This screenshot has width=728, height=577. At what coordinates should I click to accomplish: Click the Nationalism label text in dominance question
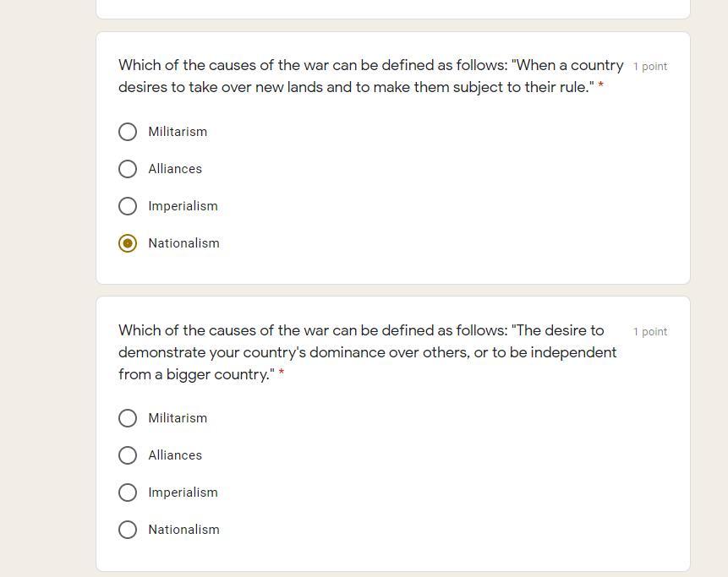point(183,530)
